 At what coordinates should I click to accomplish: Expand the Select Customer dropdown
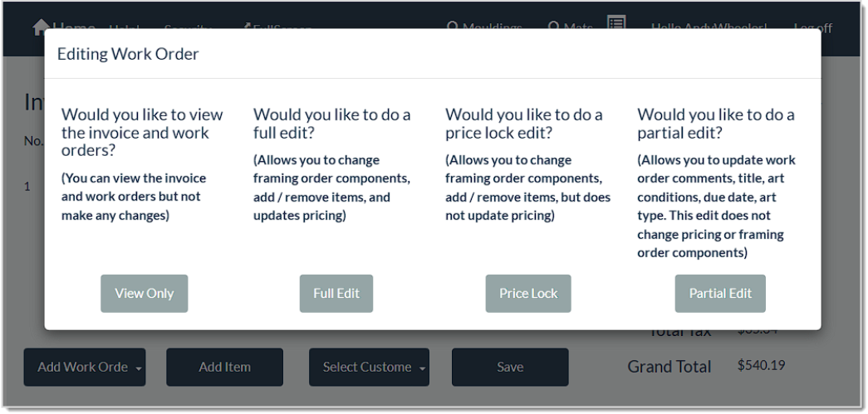pos(370,367)
